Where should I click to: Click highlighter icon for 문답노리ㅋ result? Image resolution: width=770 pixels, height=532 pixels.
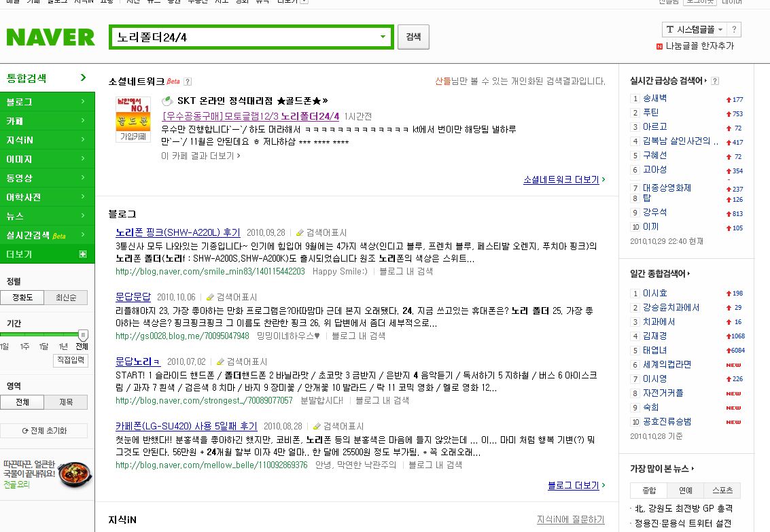click(x=220, y=361)
